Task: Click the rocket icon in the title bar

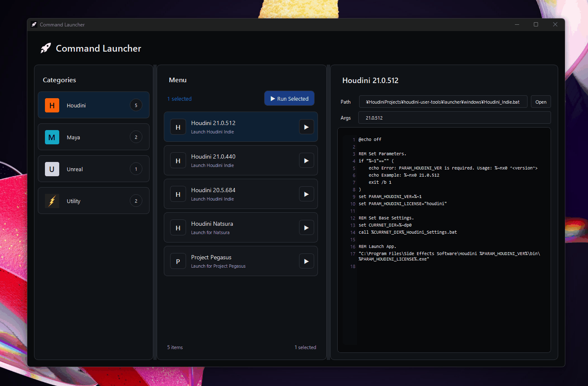Action: click(x=34, y=25)
